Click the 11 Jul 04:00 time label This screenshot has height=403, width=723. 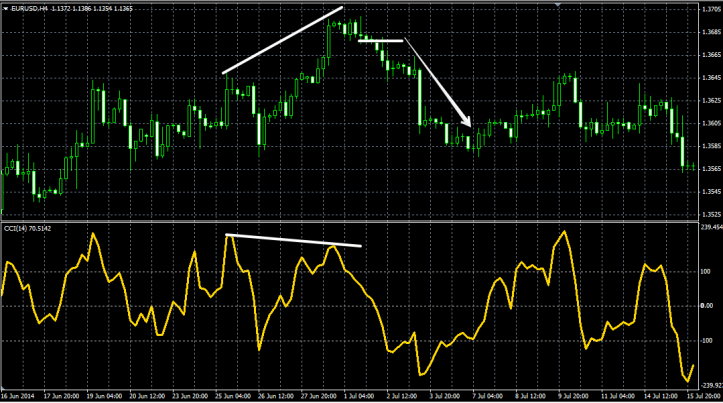(618, 396)
